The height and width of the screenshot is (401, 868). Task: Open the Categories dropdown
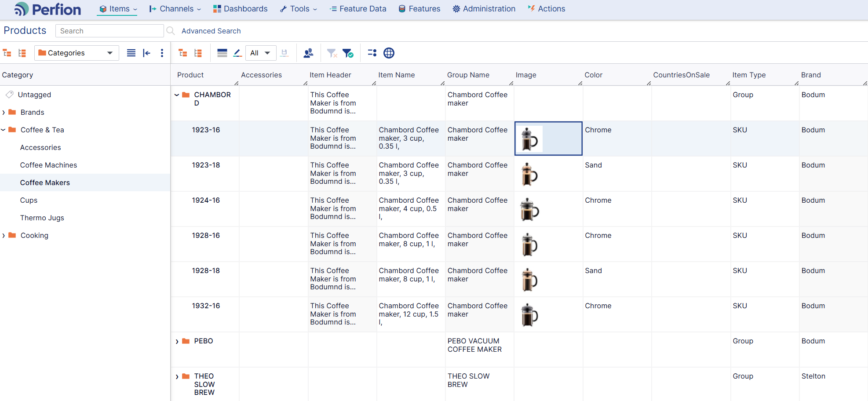(x=77, y=53)
